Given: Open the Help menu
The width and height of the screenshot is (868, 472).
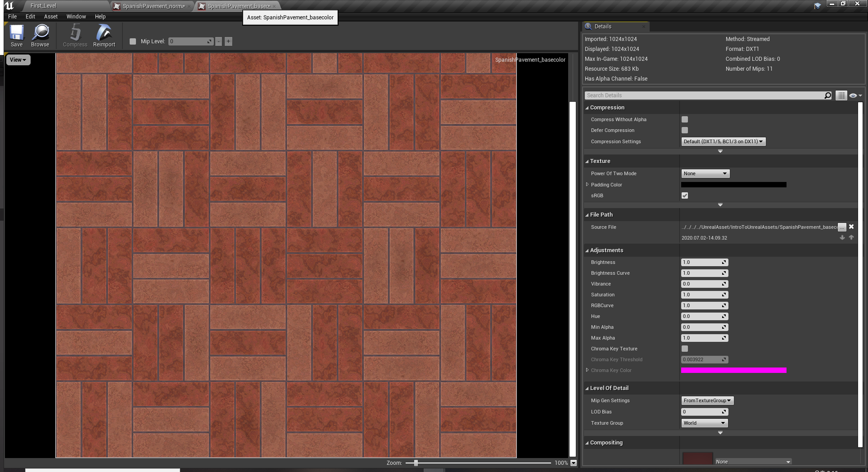Looking at the screenshot, I should tap(100, 17).
